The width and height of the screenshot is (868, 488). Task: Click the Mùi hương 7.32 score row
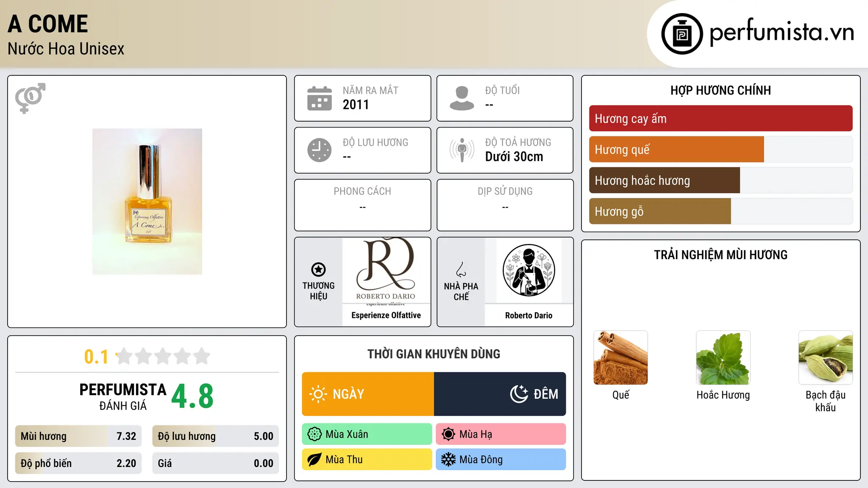point(78,436)
